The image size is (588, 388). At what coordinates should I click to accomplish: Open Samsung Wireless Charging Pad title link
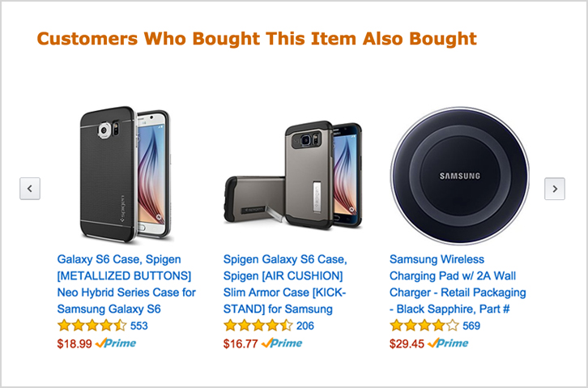(x=458, y=284)
